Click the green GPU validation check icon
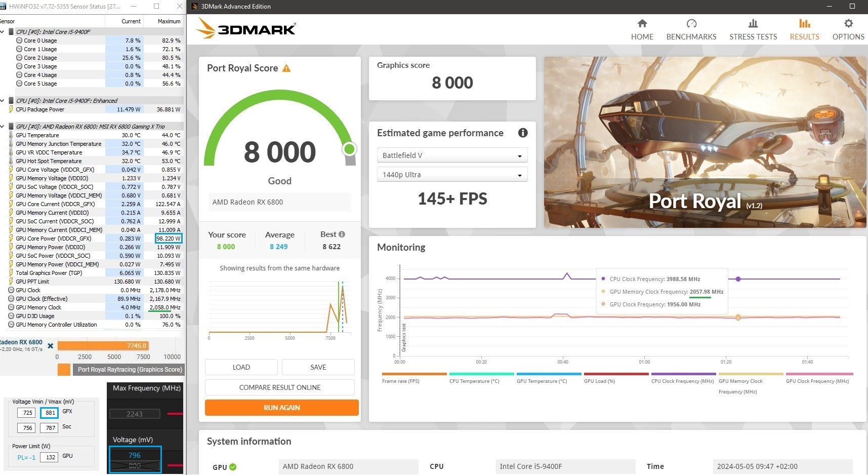The height and width of the screenshot is (475, 868). [233, 467]
